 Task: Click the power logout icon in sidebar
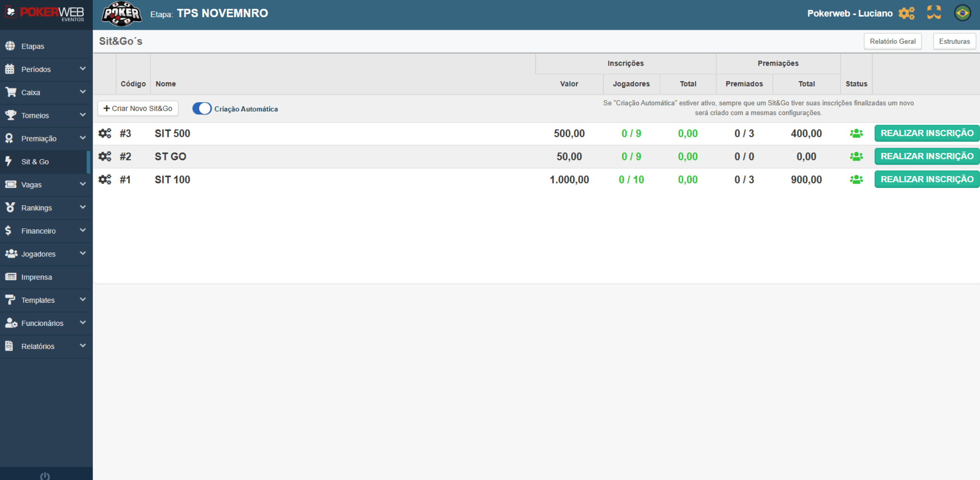[x=45, y=476]
